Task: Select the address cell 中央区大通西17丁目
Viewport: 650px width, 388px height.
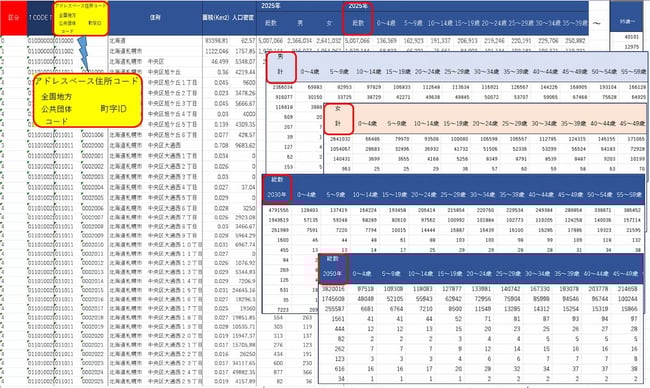Action: click(x=175, y=308)
